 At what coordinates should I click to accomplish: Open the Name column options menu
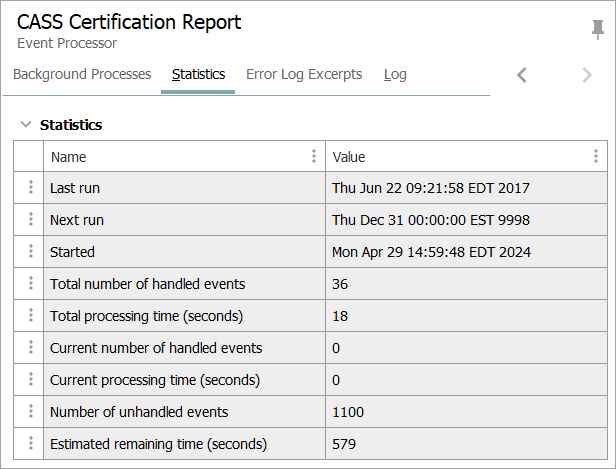pyautogui.click(x=314, y=157)
